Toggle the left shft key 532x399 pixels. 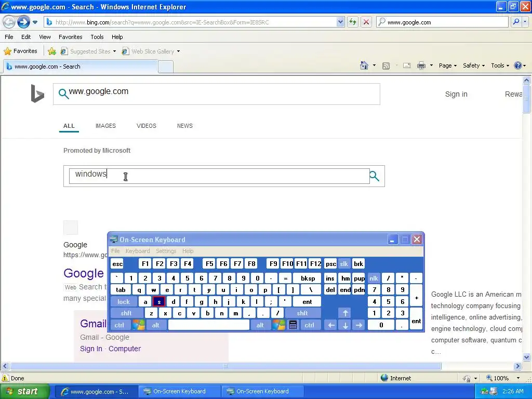click(x=126, y=313)
